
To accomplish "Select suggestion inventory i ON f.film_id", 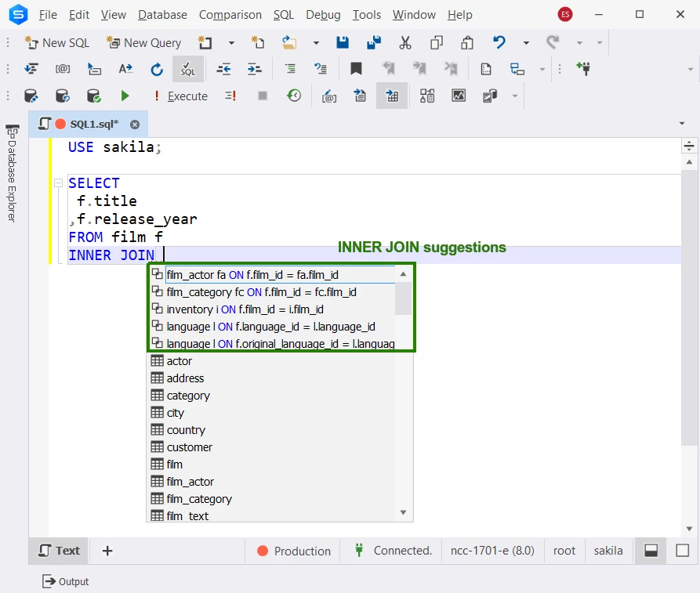I will pyautogui.click(x=273, y=309).
